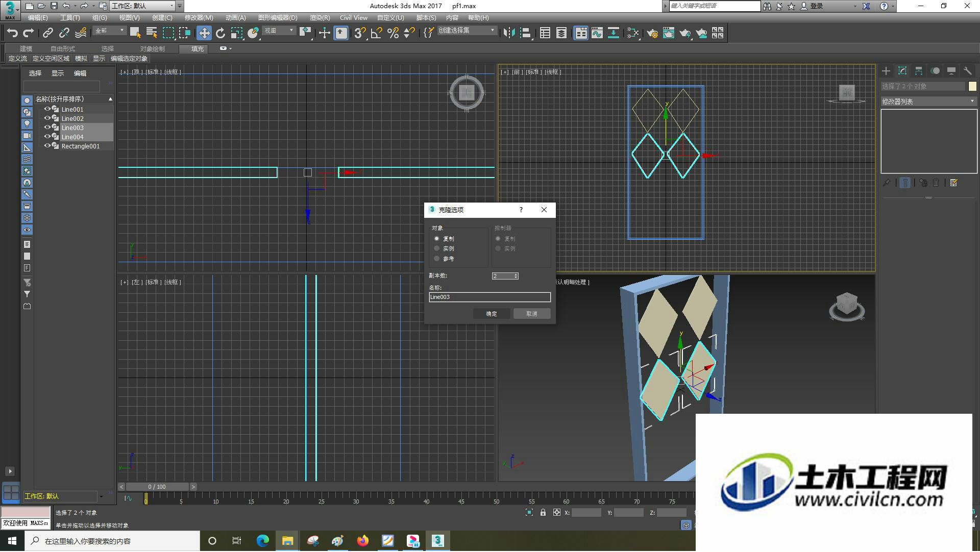
Task: Click the Redo arrow icon
Action: [x=29, y=33]
